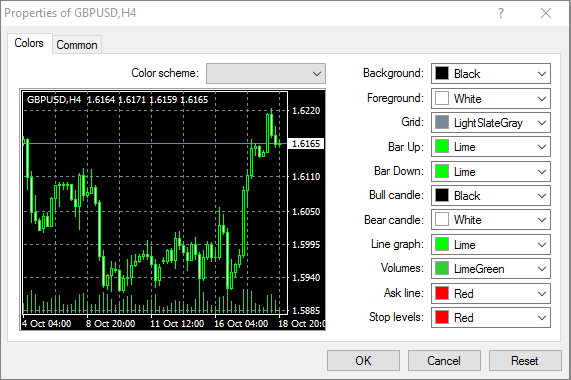Expand the Foreground color dropdown arrow
This screenshot has width=571, height=380.
pos(542,99)
